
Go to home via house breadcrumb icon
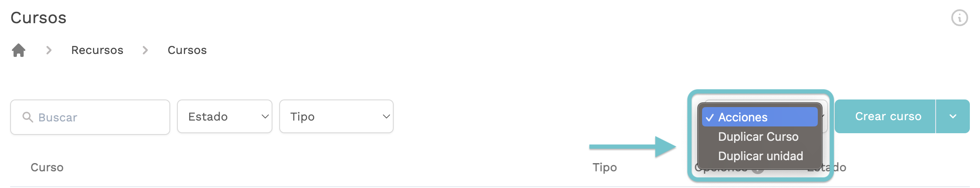click(x=19, y=50)
